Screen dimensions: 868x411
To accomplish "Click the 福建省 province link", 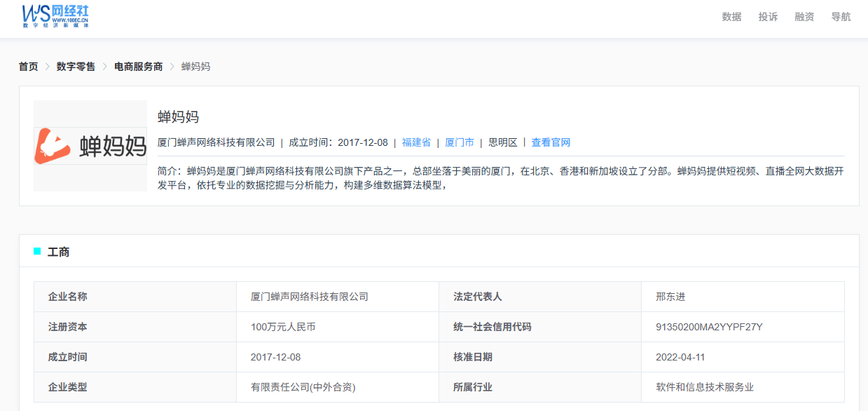I will pos(416,142).
